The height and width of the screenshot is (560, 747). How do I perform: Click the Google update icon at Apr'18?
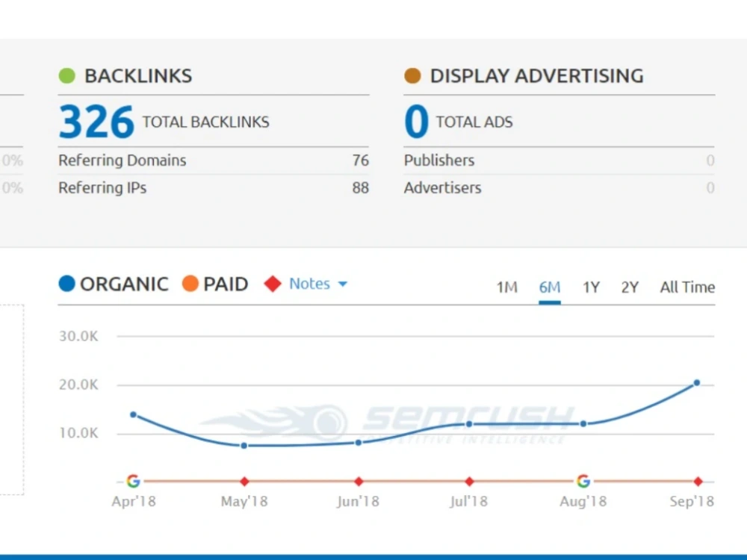pos(134,481)
